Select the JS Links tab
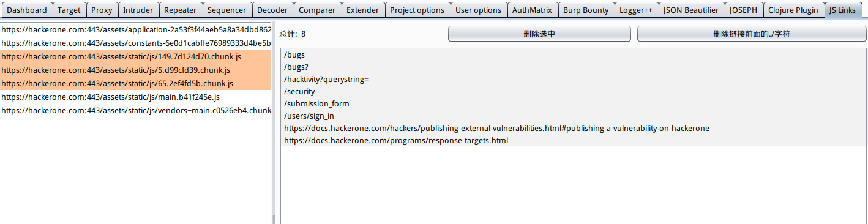The image size is (868, 224). tap(843, 10)
